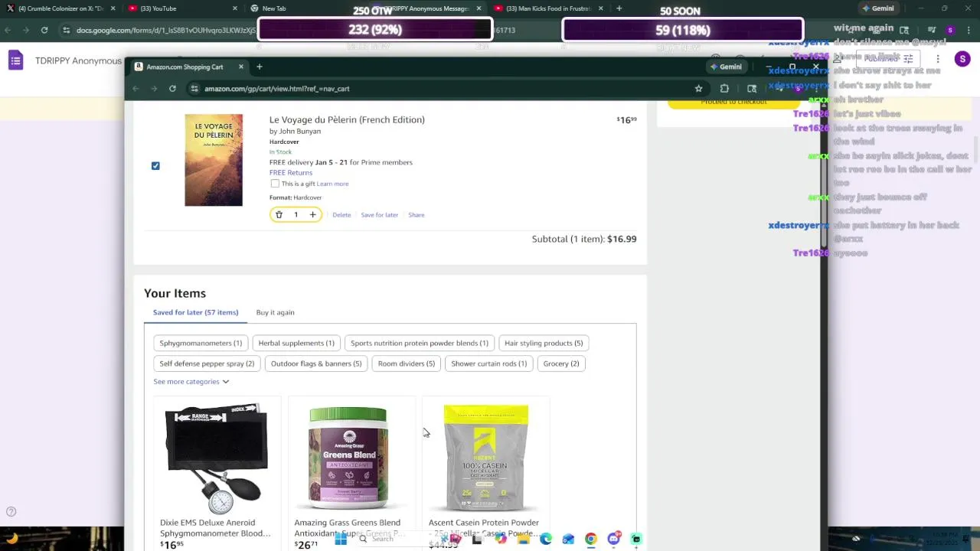
Task: Open a new tab in background Chrome window
Action: (x=619, y=8)
